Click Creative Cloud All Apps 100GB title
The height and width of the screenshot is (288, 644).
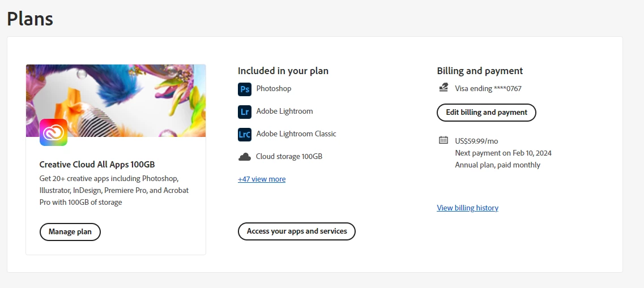(97, 165)
